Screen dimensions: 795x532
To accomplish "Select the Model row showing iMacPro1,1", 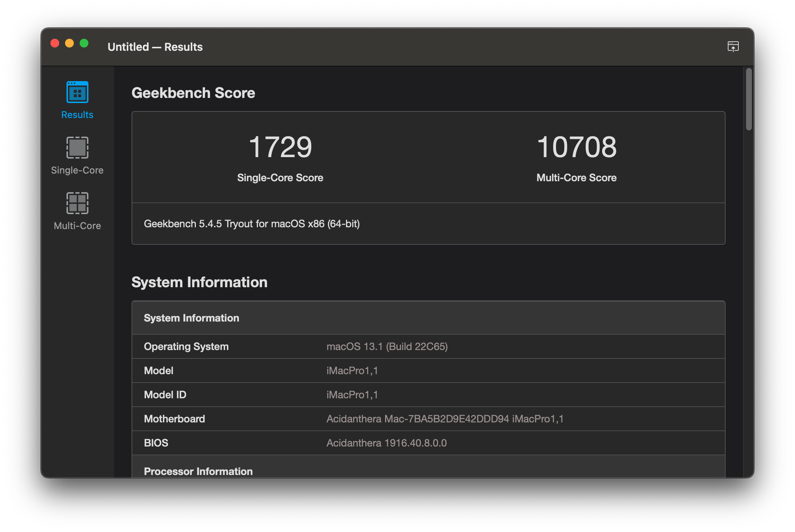I will [x=352, y=370].
